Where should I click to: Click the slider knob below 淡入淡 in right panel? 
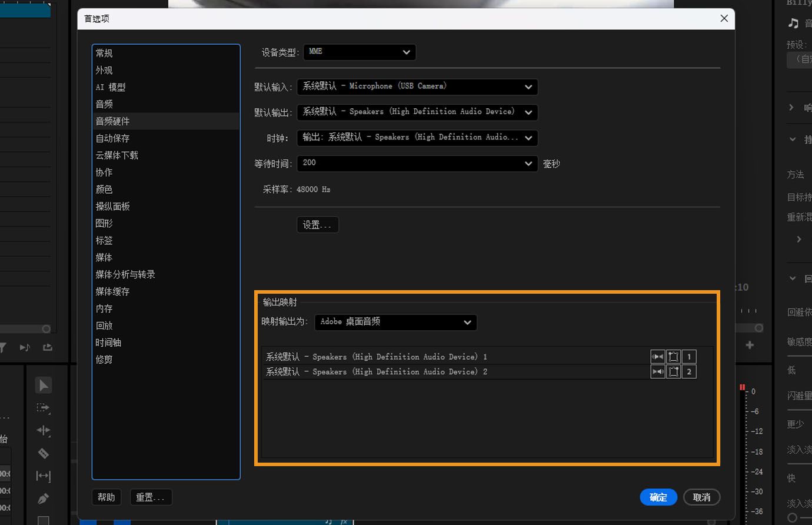coord(792,518)
